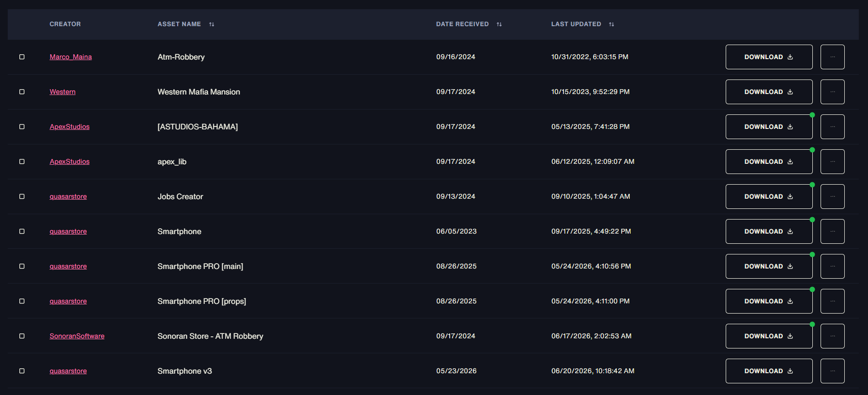This screenshot has height=395, width=868.
Task: Open more options for apex_lib
Action: click(x=832, y=161)
